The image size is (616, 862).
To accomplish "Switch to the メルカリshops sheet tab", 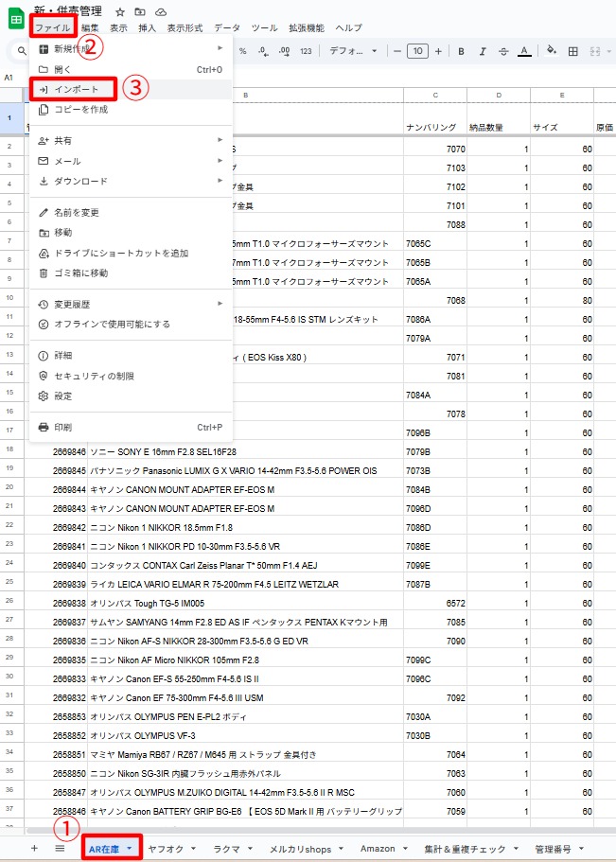I will tap(301, 849).
